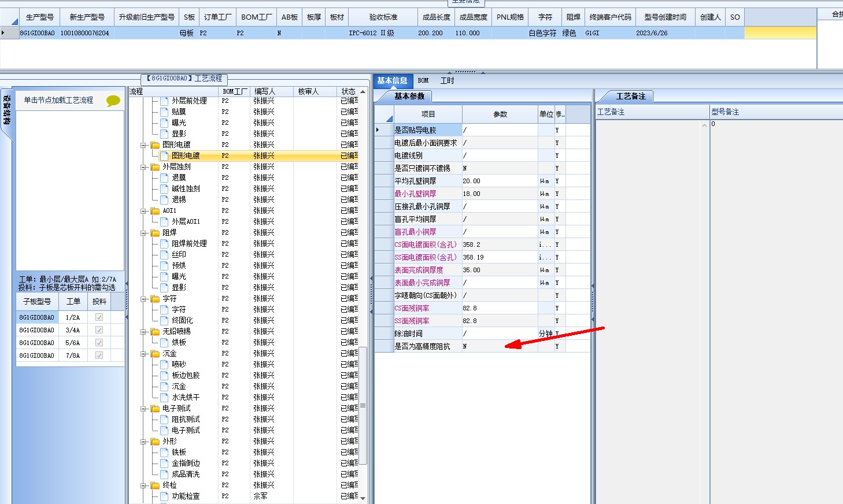Image resolution: width=843 pixels, height=504 pixels.
Task: Click the 验收标准 column header
Action: 383,17
